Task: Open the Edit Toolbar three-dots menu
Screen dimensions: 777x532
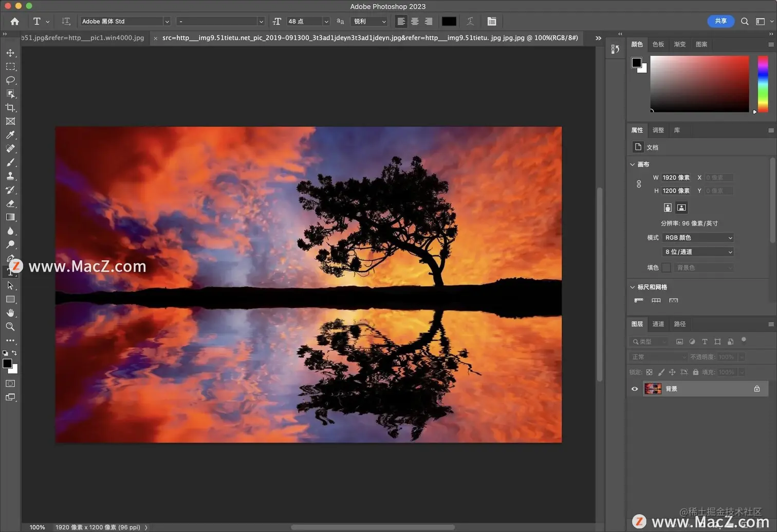Action: [10, 340]
